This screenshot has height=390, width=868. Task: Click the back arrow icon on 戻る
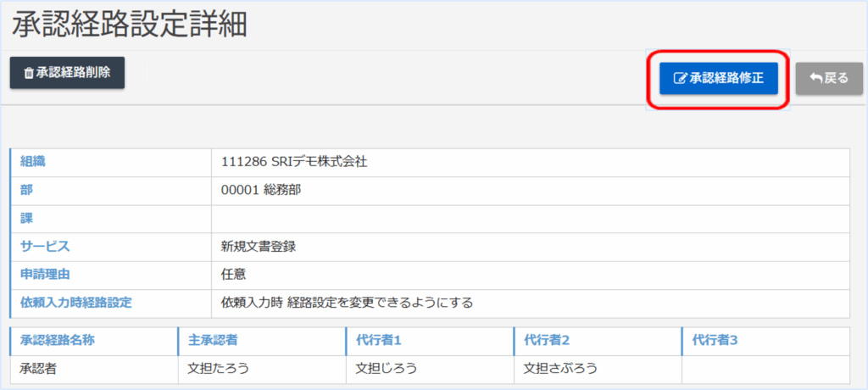point(816,78)
